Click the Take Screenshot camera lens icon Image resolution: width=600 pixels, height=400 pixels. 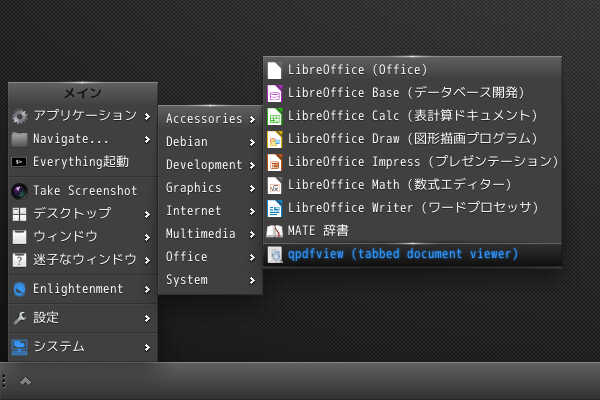coord(20,191)
